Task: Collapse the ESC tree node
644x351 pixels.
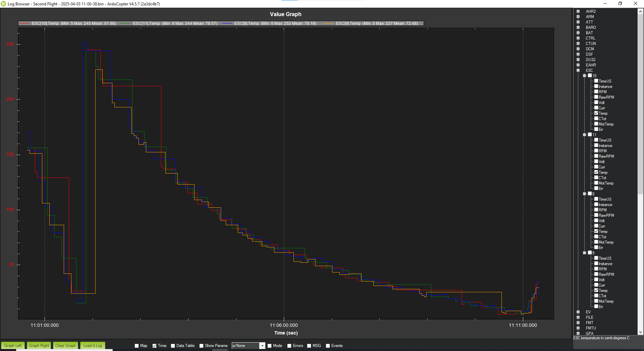Action: click(578, 70)
